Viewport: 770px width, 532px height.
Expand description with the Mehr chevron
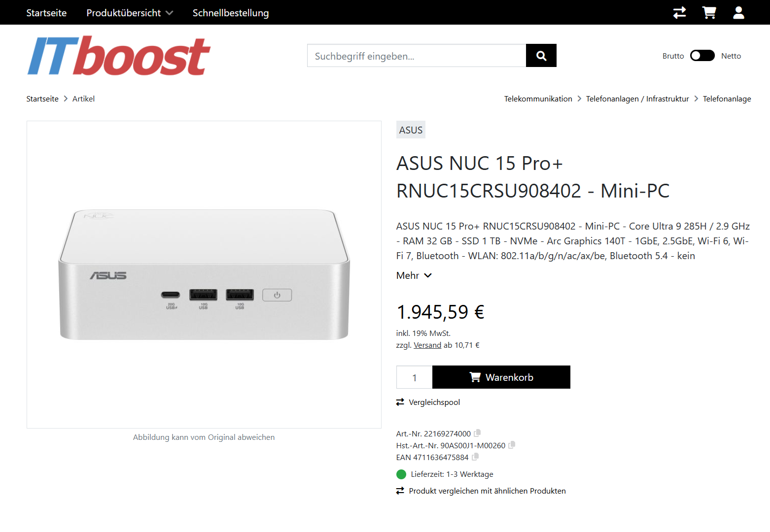(414, 276)
